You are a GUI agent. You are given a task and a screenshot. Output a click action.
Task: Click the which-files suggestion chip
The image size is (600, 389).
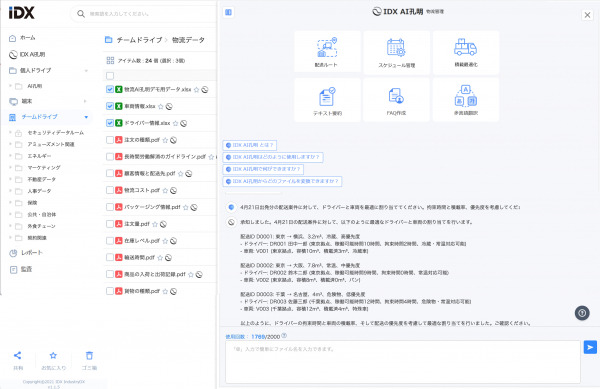282,181
